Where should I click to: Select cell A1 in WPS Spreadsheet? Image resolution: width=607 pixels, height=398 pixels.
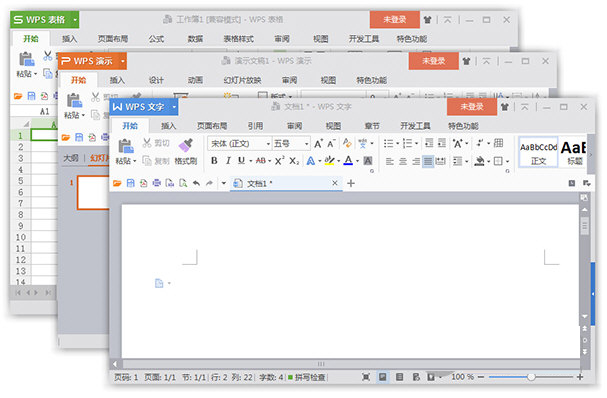(x=44, y=135)
